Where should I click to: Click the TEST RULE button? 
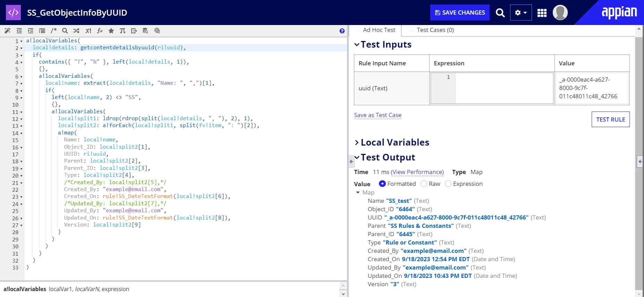(x=610, y=119)
